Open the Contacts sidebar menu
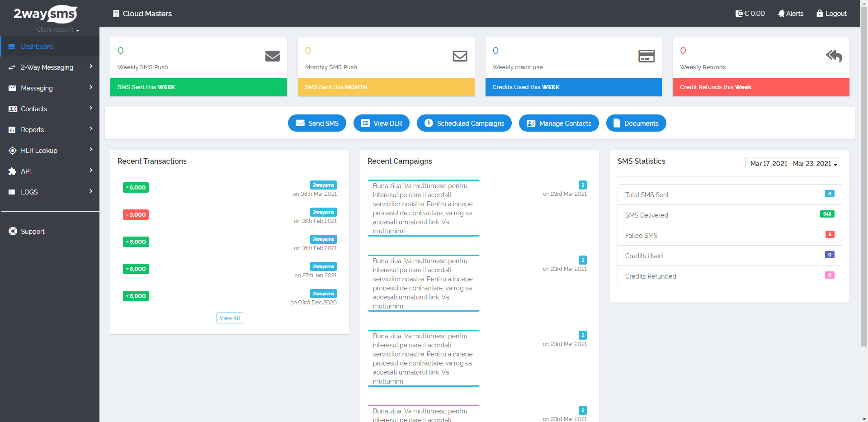The width and height of the screenshot is (868, 422). click(x=34, y=109)
